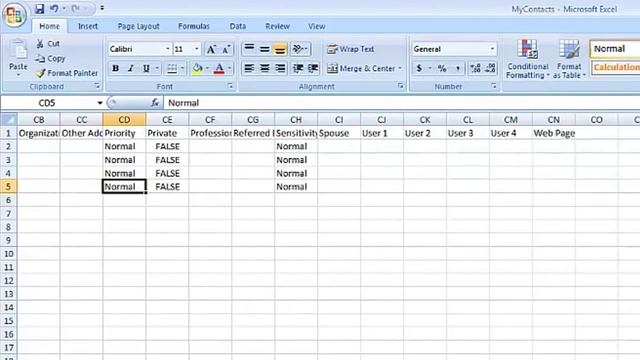Image resolution: width=640 pixels, height=360 pixels.
Task: Center text horizontally
Action: pyautogui.click(x=264, y=68)
